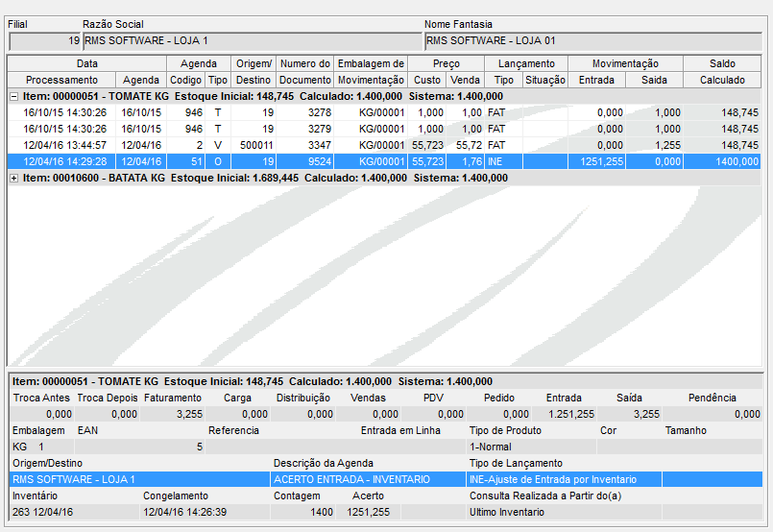Click the Venda column header
The height and width of the screenshot is (532, 773).
[x=465, y=80]
